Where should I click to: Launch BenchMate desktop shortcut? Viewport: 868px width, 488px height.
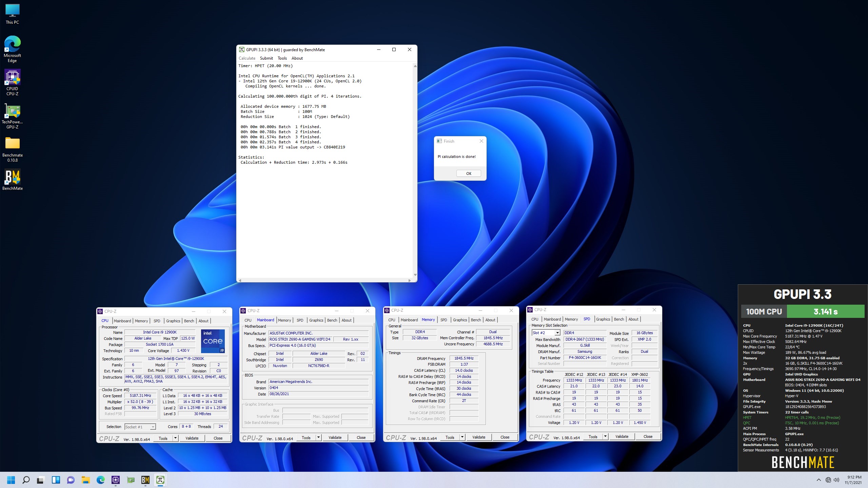[x=12, y=180]
